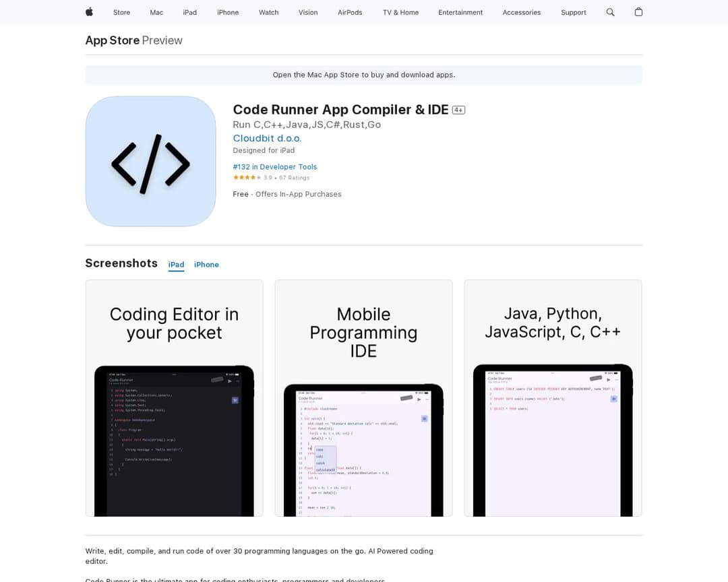This screenshot has width=728, height=582.
Task: Open the 'Java, Python, JavaScript, C, C++' screenshot
Action: (553, 397)
